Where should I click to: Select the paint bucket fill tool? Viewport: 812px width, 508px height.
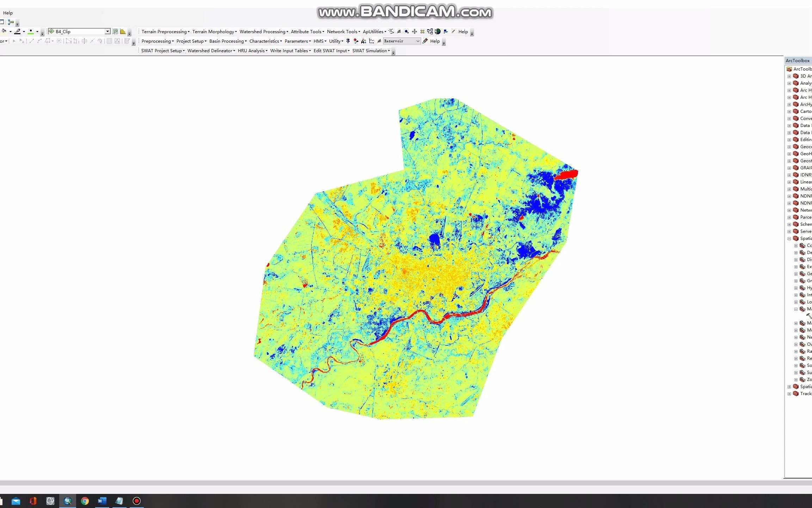[x=4, y=31]
